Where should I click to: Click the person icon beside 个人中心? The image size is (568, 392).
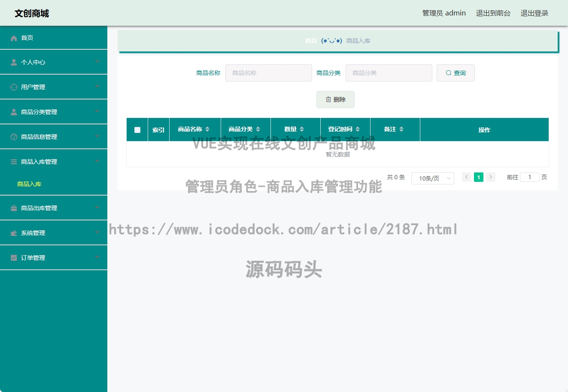coord(14,63)
